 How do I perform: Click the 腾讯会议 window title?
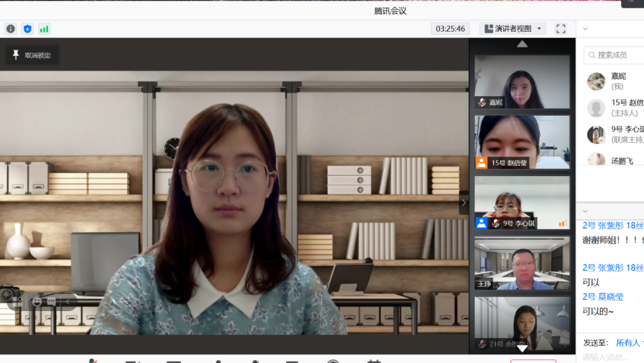(390, 11)
